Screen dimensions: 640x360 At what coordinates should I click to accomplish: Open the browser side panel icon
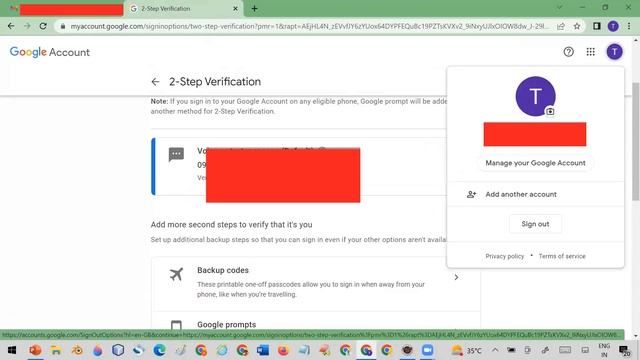click(597, 26)
